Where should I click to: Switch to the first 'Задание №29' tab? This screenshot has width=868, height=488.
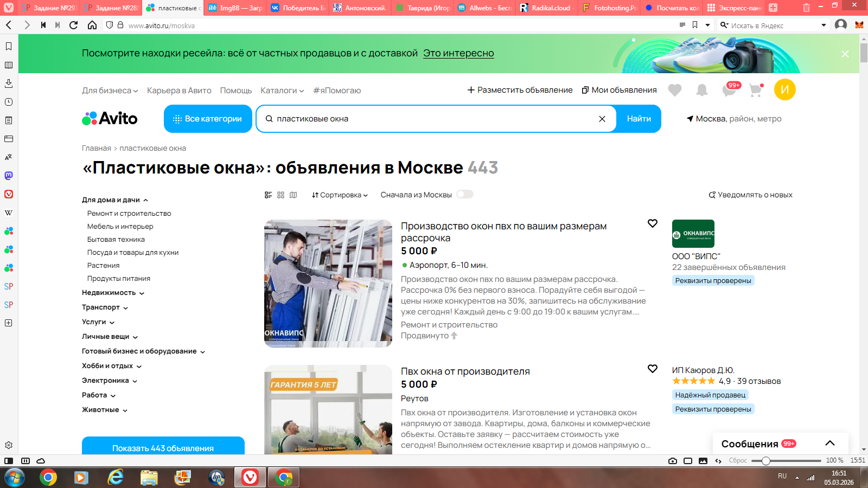point(48,8)
